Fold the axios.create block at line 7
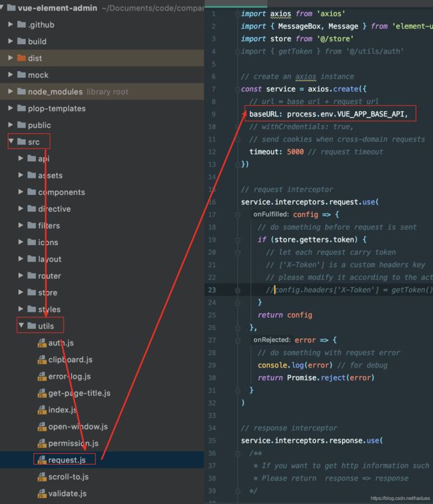The width and height of the screenshot is (433, 504). (x=237, y=89)
